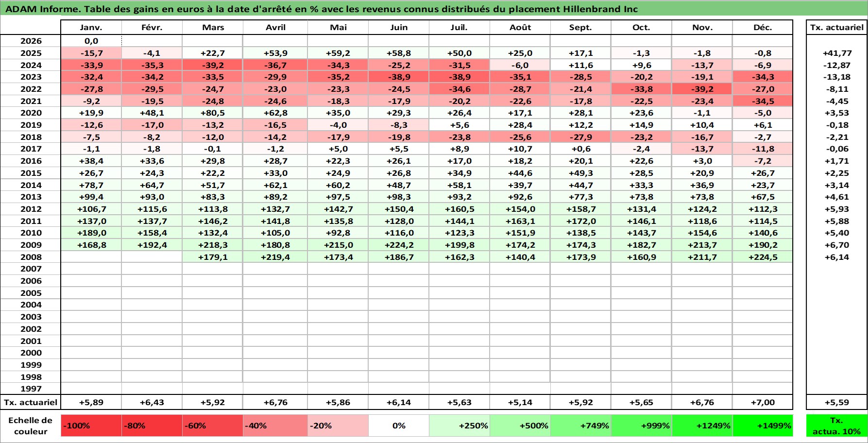The image size is (868, 443).
Task: Click the Tx. actua. 10% green box
Action: pyautogui.click(x=837, y=426)
